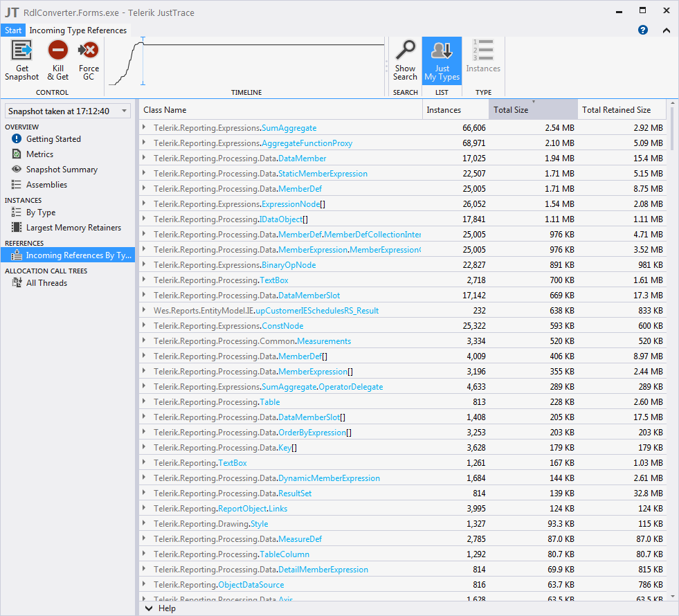The height and width of the screenshot is (616, 679).
Task: Click the scrollbar down arrow
Action: click(x=672, y=596)
